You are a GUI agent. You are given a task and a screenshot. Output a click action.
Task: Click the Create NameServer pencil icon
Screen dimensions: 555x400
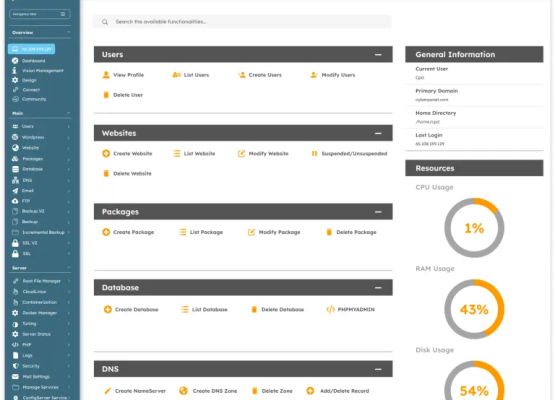pyautogui.click(x=108, y=390)
